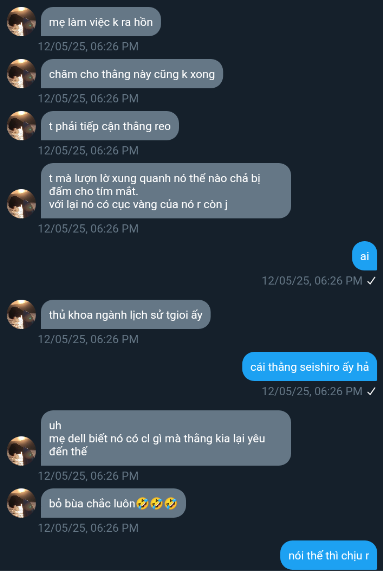Click avatar next to 'bỏ bùa chắc luôn' message
The image size is (383, 571).
(x=21, y=503)
